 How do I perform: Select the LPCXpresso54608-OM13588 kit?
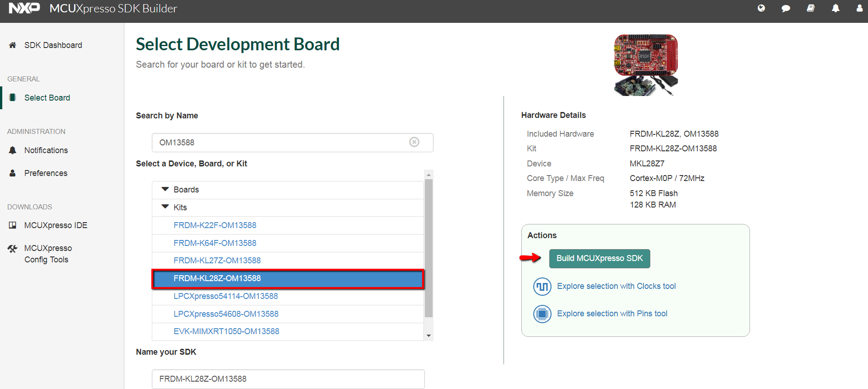click(x=226, y=314)
